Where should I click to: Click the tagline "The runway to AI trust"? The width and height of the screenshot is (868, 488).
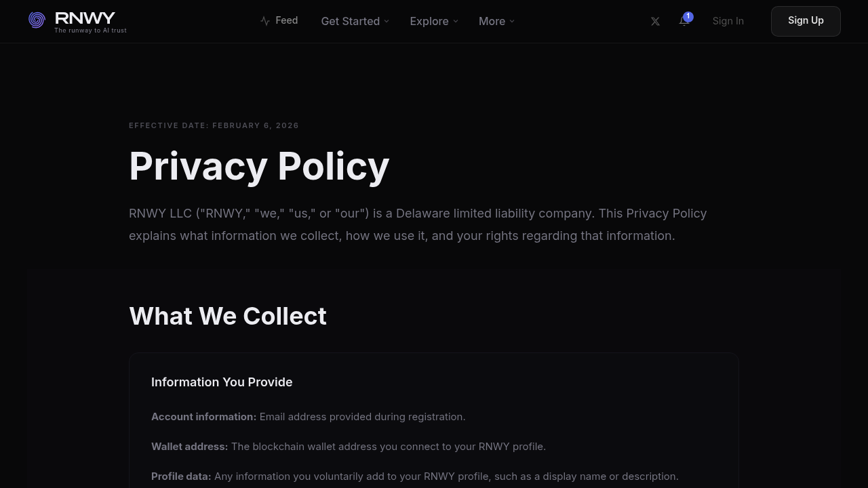point(90,30)
